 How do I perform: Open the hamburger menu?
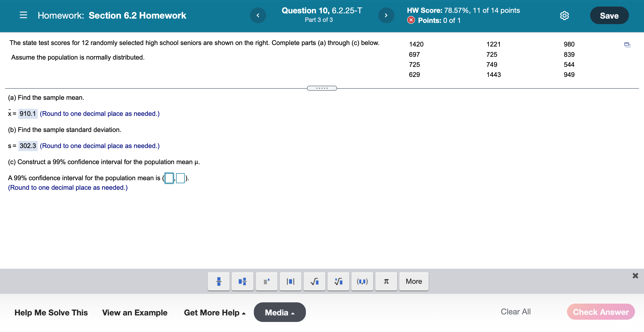coord(23,15)
